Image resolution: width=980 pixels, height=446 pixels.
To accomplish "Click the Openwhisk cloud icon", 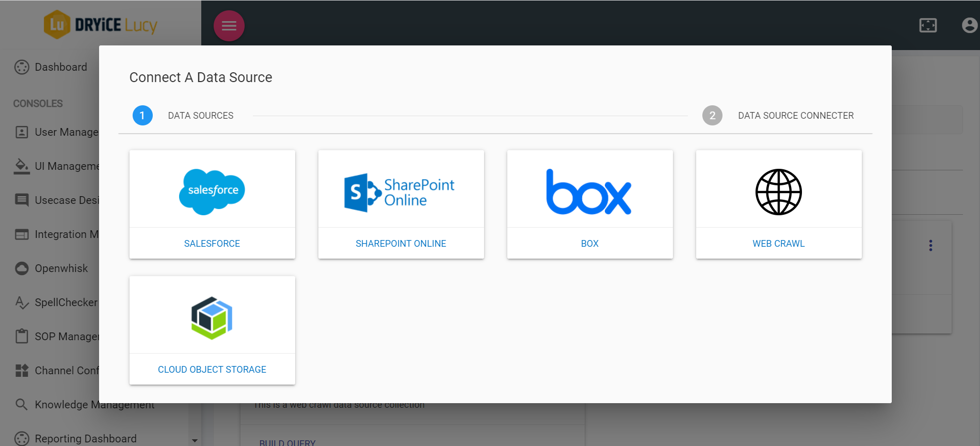I will pos(22,268).
